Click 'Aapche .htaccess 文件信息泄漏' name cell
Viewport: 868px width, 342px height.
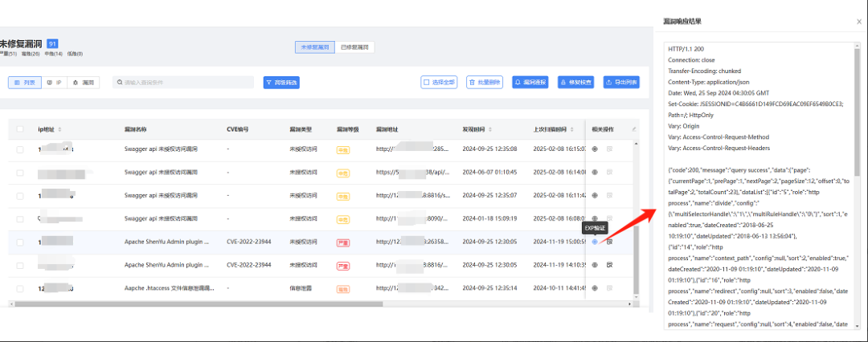pos(169,288)
